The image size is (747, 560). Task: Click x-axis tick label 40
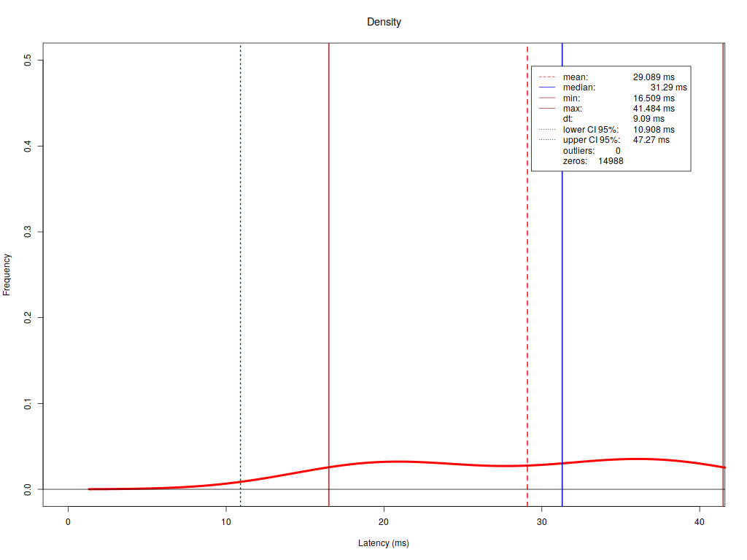(x=700, y=522)
